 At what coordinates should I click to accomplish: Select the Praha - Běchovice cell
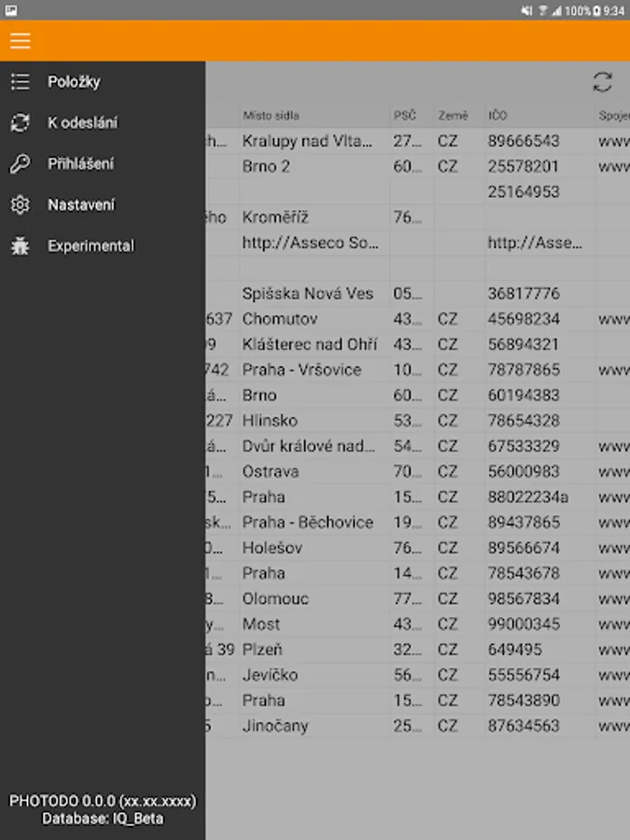point(315,523)
